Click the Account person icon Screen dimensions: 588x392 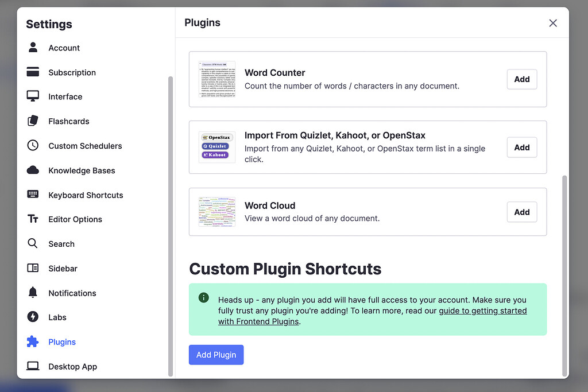(x=33, y=48)
